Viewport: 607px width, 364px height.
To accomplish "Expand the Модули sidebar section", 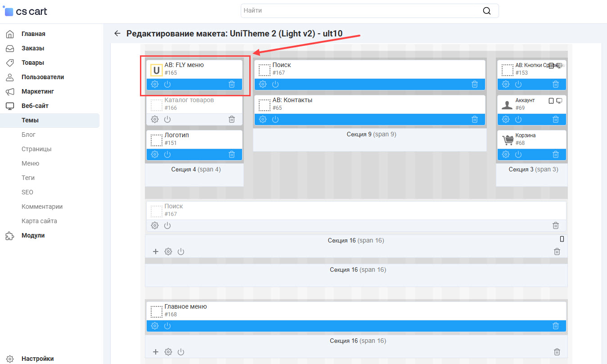I will 33,235.
